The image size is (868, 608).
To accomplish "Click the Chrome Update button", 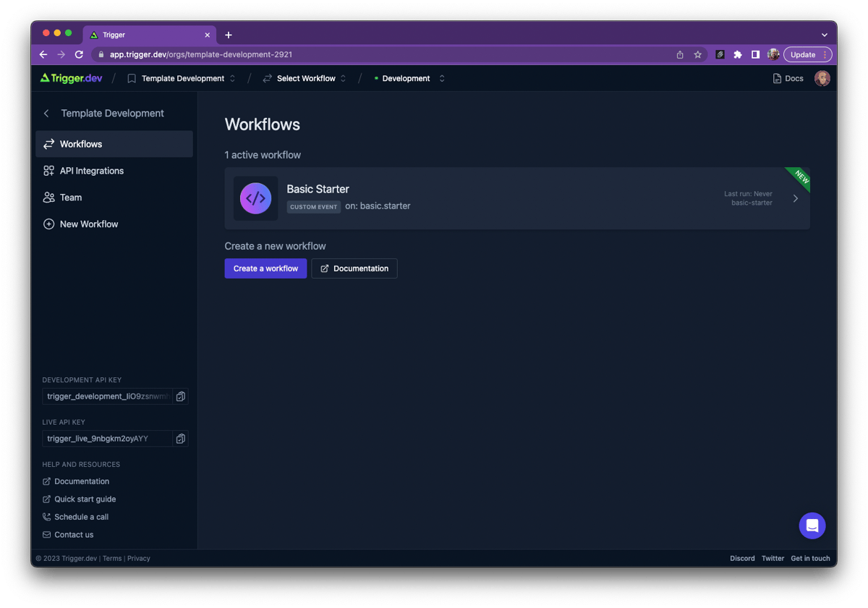I will point(807,54).
